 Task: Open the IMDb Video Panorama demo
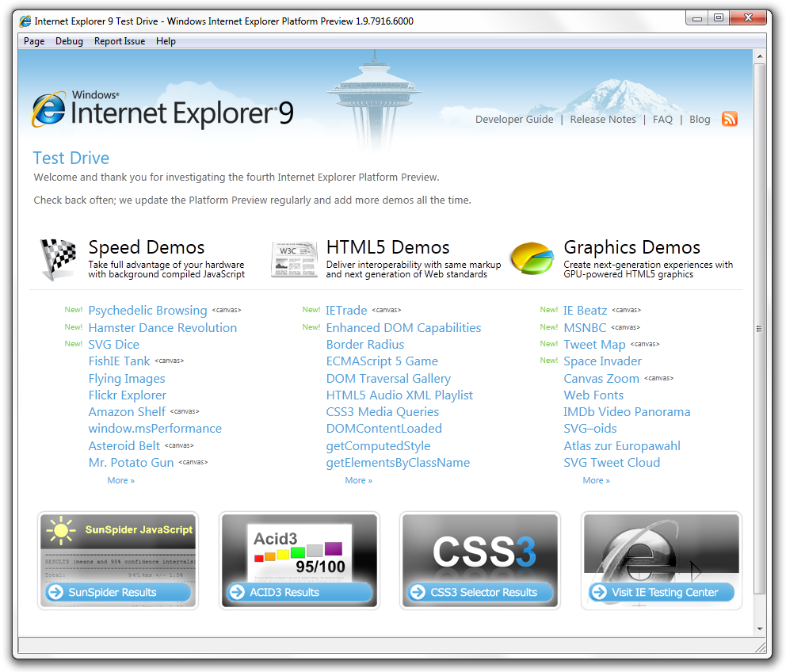point(627,412)
